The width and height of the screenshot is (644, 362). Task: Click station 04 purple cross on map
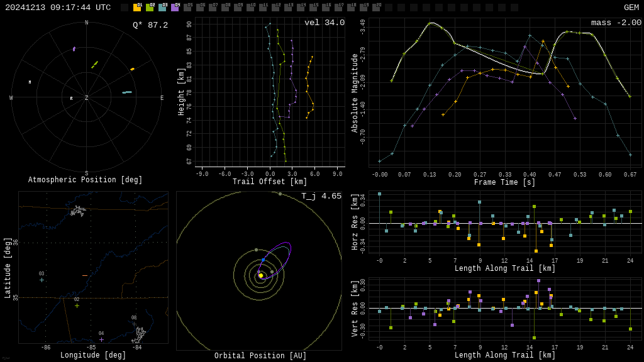pyautogui.click(x=101, y=339)
